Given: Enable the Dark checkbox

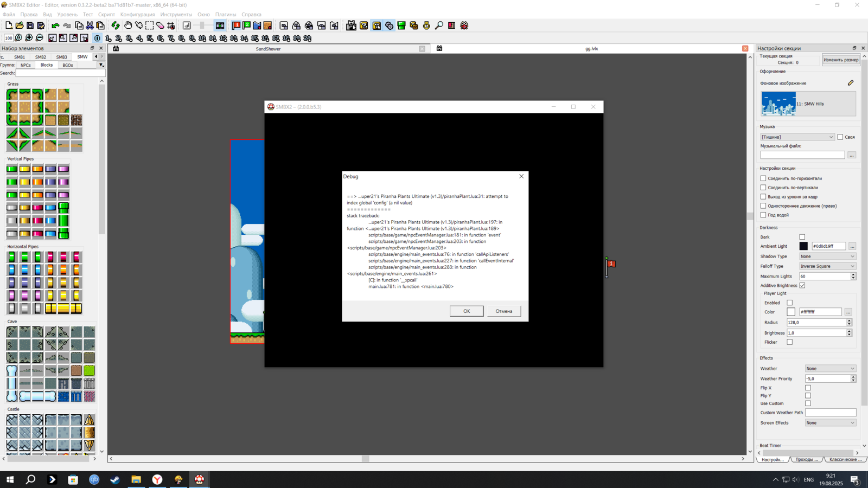Looking at the screenshot, I should coord(802,237).
